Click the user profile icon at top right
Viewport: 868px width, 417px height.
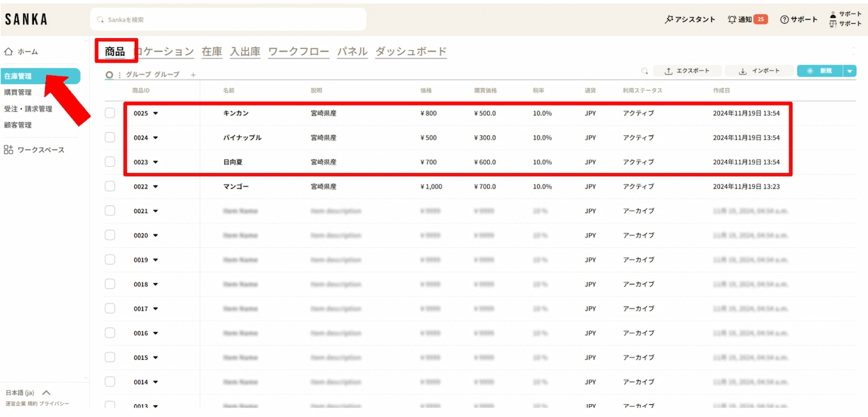[833, 14]
